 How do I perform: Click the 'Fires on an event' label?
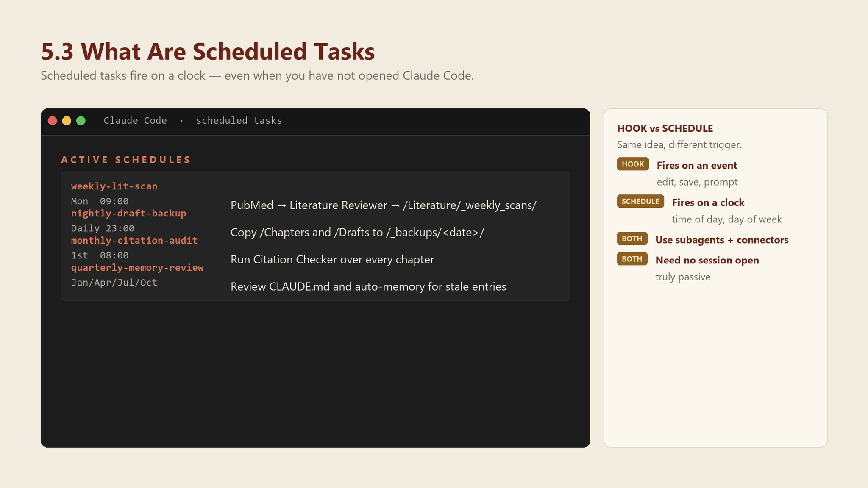(697, 166)
